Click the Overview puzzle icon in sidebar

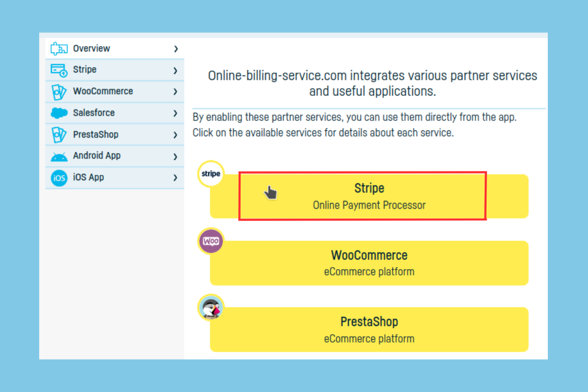click(x=59, y=49)
